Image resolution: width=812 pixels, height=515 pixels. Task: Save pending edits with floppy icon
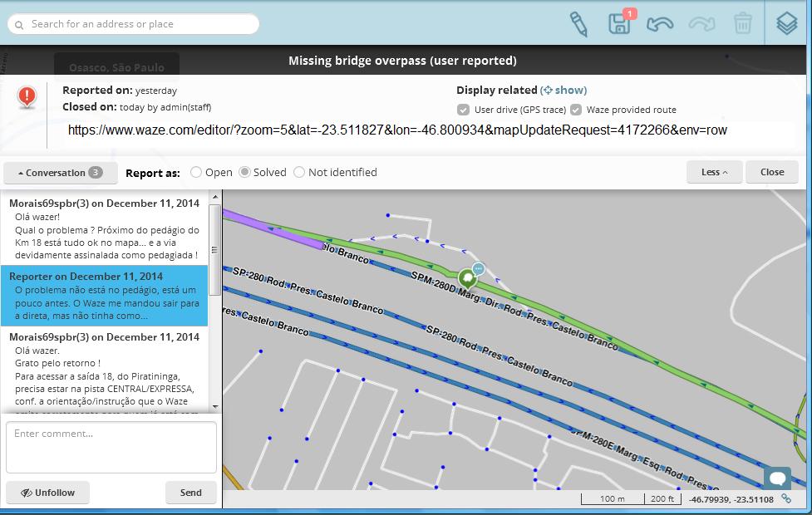point(620,23)
